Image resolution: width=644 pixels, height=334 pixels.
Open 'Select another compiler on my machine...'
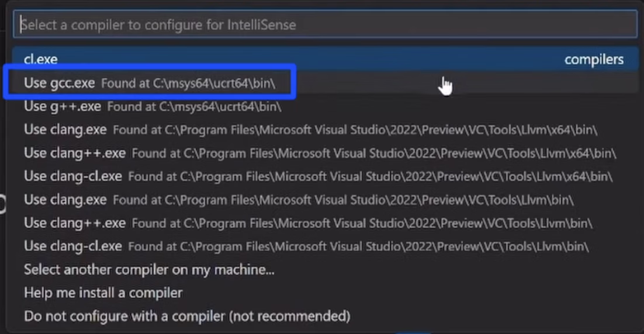(x=325, y=270)
